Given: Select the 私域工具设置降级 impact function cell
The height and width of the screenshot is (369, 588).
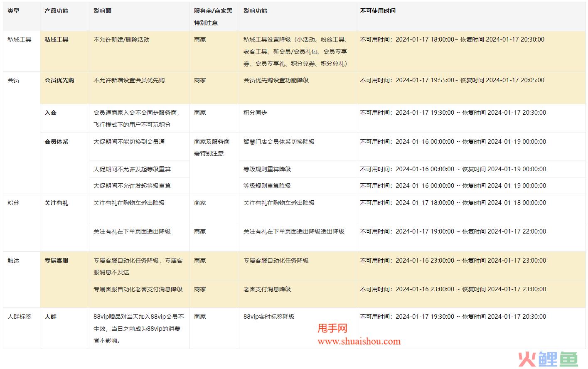Looking at the screenshot, I should 297,52.
